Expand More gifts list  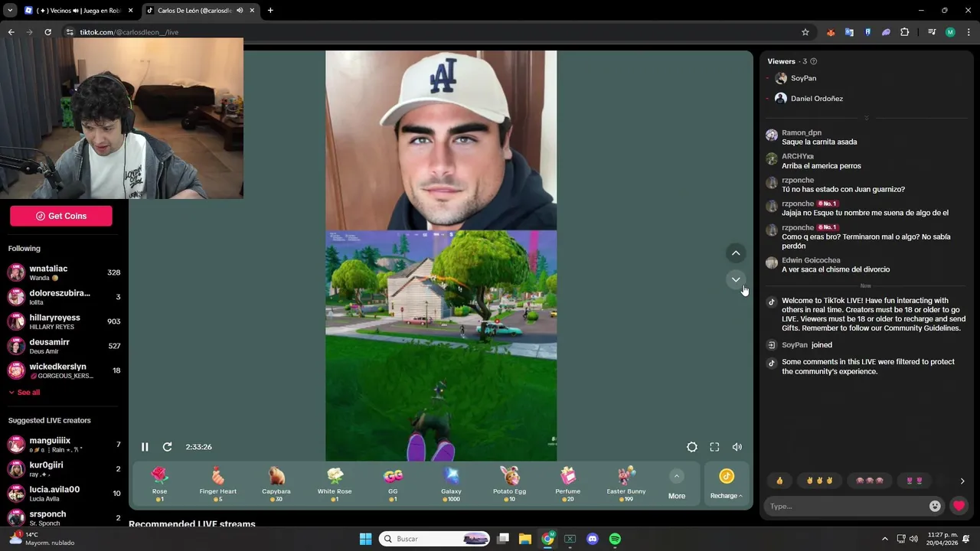[677, 485]
